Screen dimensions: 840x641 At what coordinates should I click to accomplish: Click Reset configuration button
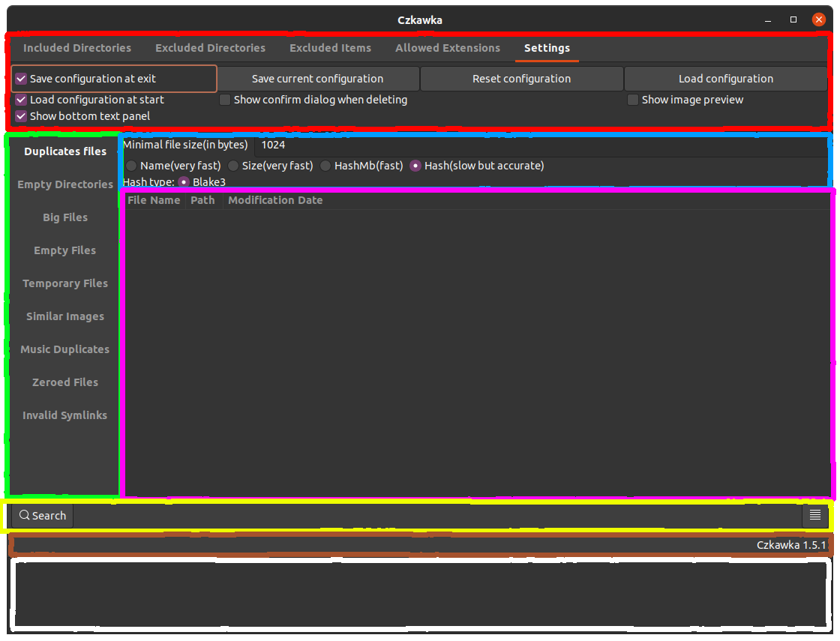pos(521,79)
